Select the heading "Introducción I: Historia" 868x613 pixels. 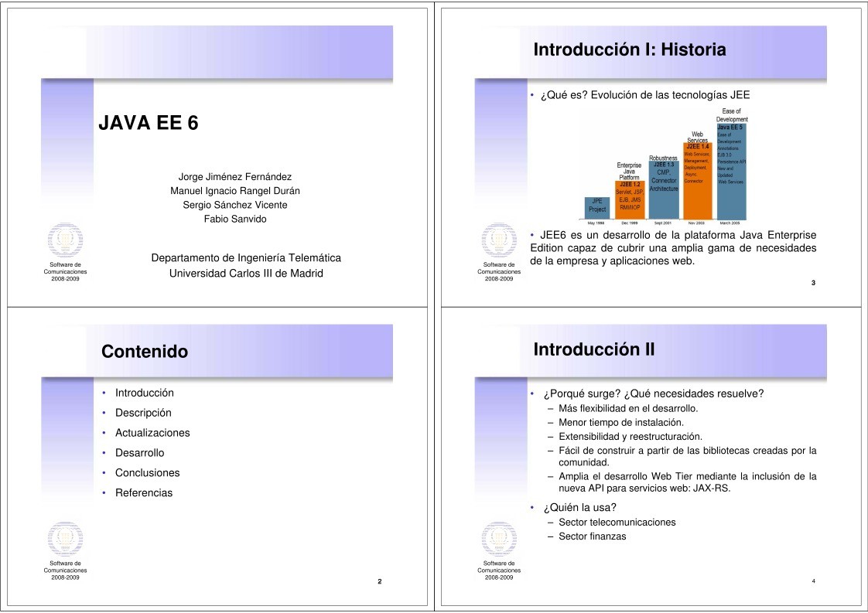point(630,49)
